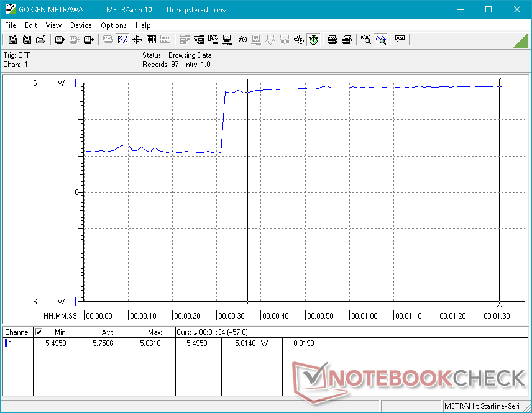Toggle the green stopwatch timer icon

point(313,40)
